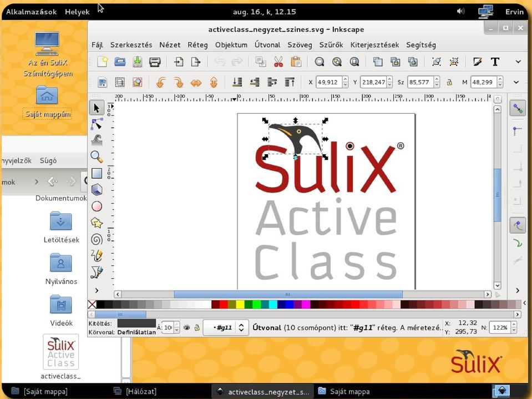Lower selection to bottom icon
The width and height of the screenshot is (532, 399).
237,82
